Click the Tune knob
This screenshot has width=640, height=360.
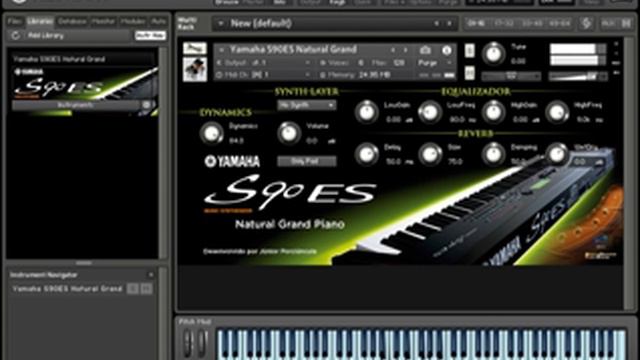point(493,53)
